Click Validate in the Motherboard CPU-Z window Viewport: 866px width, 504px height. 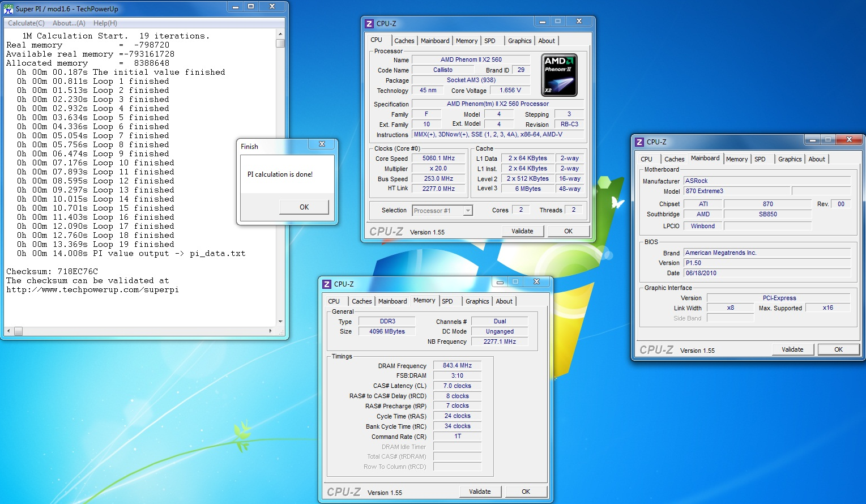point(792,349)
